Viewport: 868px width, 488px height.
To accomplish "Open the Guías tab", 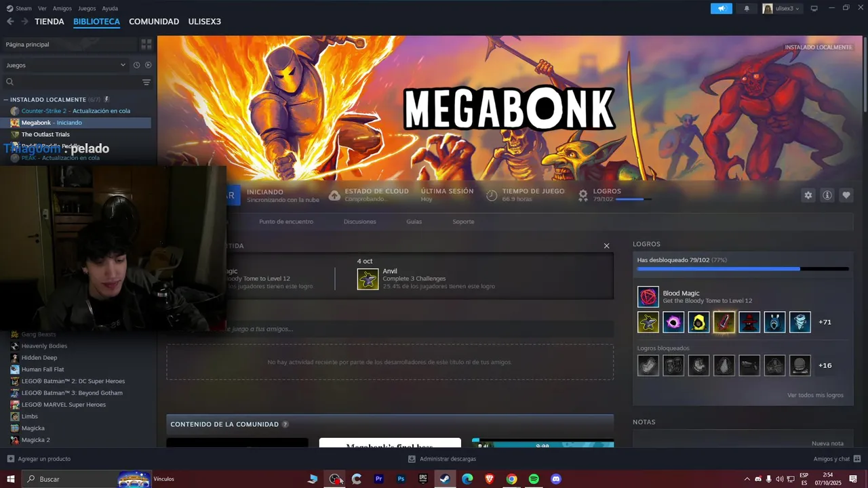I will pyautogui.click(x=414, y=222).
